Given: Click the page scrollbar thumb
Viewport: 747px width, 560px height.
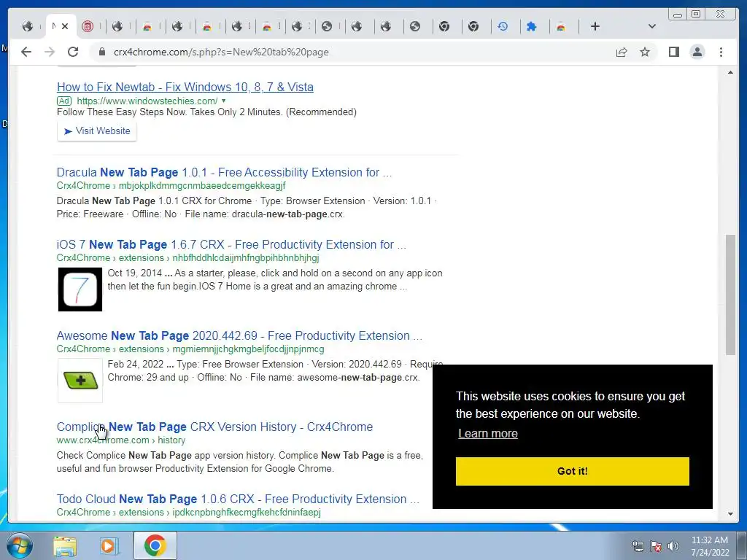Looking at the screenshot, I should coord(730,295).
